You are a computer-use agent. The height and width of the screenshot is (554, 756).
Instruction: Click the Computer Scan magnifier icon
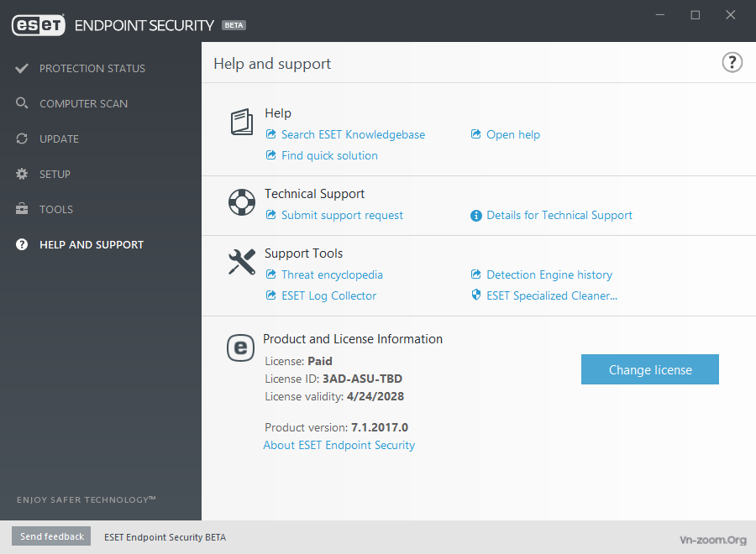pyautogui.click(x=22, y=103)
